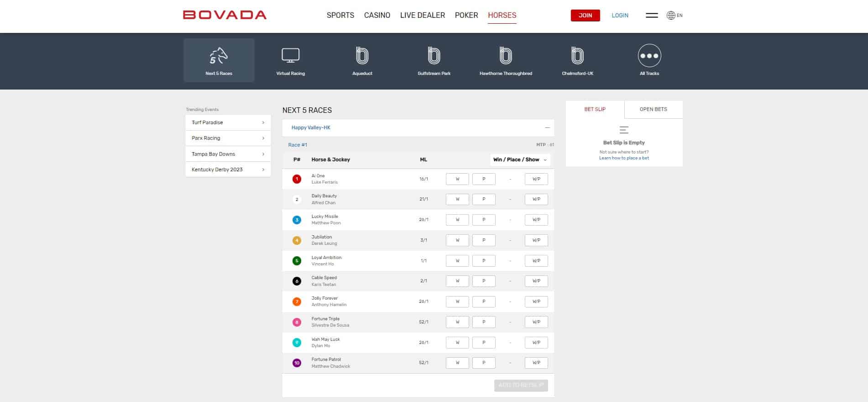This screenshot has height=402, width=868.
Task: Toggle Win bet for Loyal Ambition
Action: click(457, 261)
